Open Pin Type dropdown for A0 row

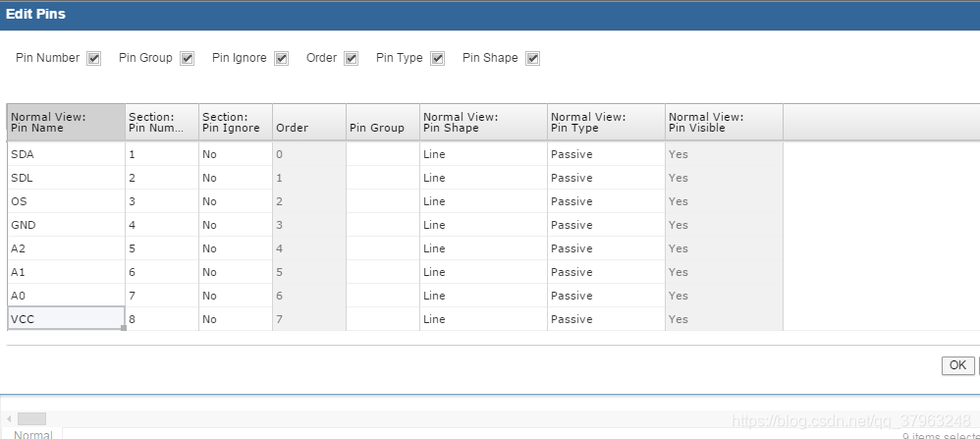coord(606,296)
